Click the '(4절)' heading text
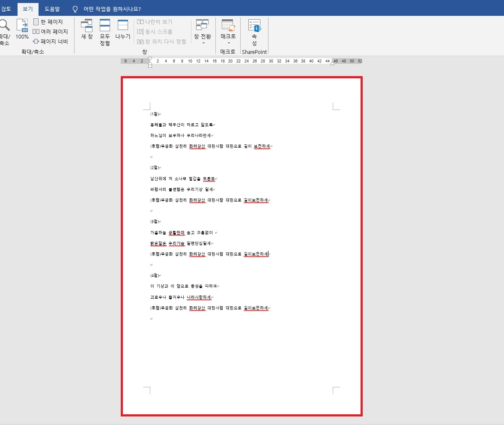504x425 pixels. (155, 276)
